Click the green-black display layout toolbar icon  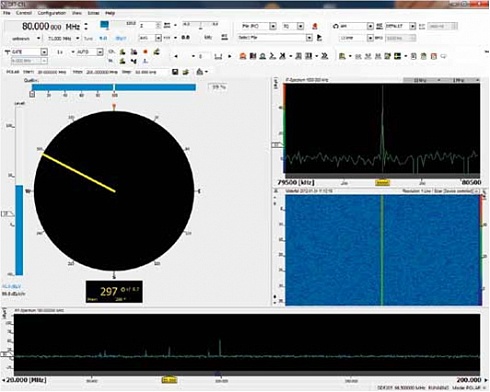397,56
